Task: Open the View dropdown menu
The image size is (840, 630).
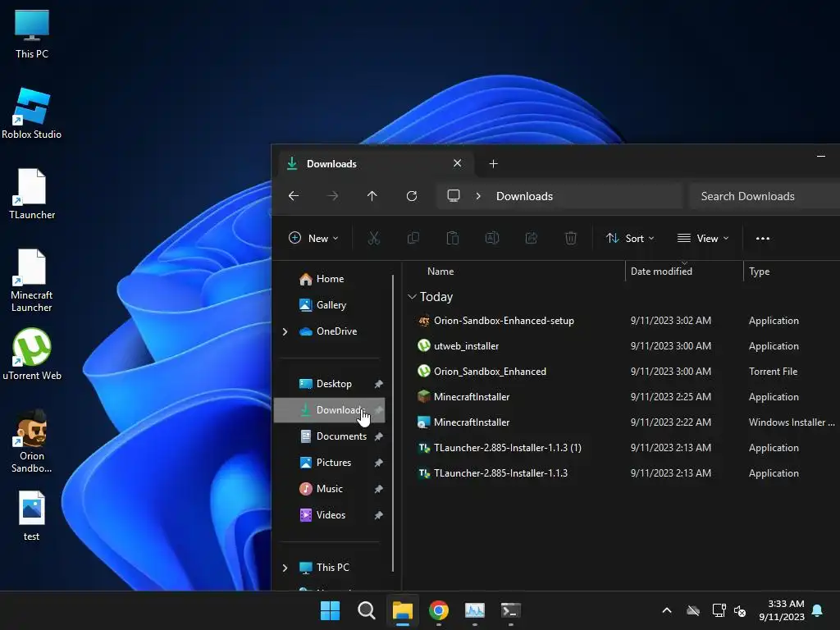Action: [703, 239]
